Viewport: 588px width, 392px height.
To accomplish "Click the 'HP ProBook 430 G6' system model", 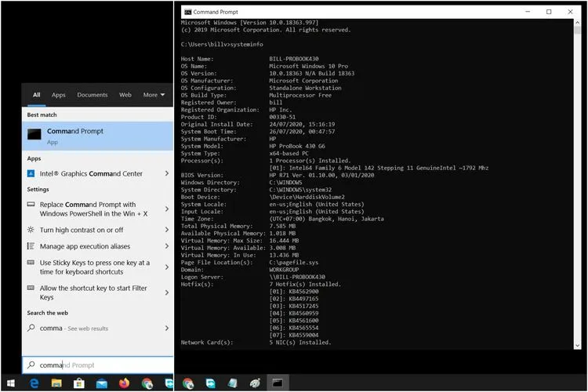I will pyautogui.click(x=297, y=147).
